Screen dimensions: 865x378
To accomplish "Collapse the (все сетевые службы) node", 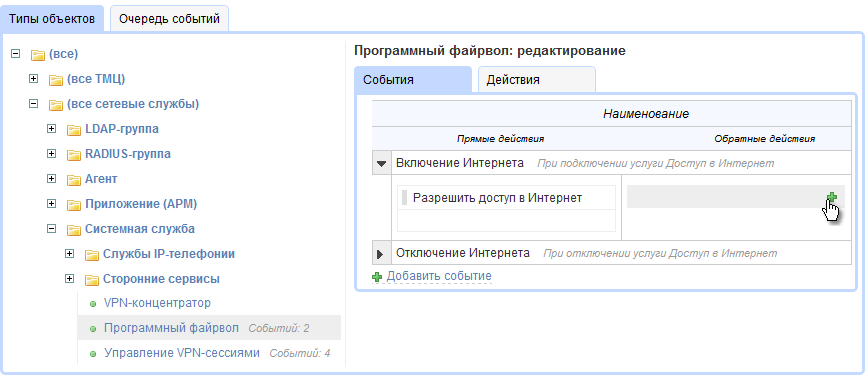I will 34,104.
